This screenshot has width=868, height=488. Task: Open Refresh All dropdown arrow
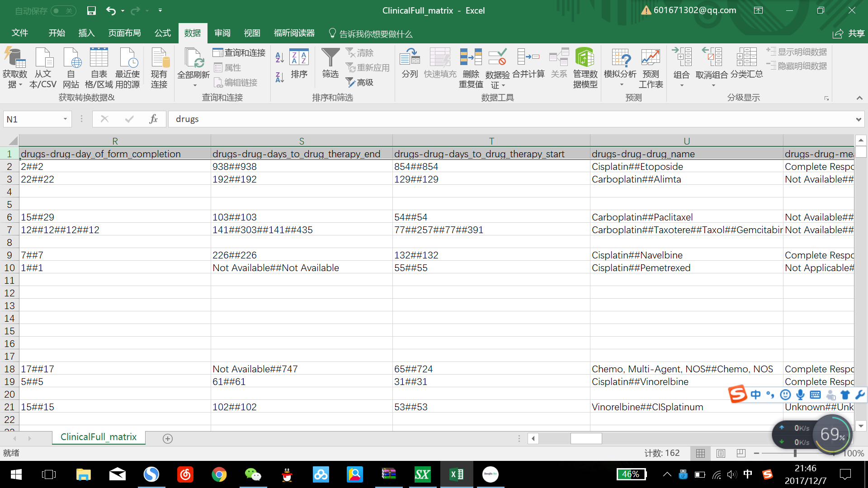(x=195, y=85)
